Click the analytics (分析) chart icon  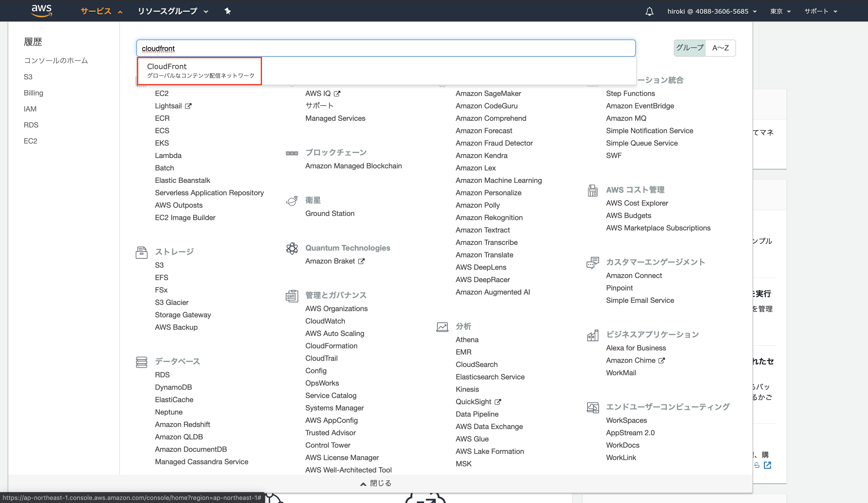(x=442, y=327)
